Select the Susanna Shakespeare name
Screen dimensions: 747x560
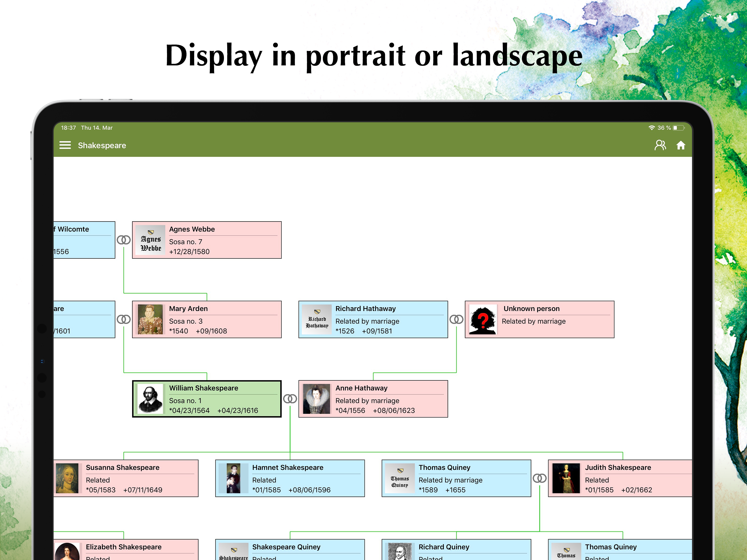(x=122, y=468)
